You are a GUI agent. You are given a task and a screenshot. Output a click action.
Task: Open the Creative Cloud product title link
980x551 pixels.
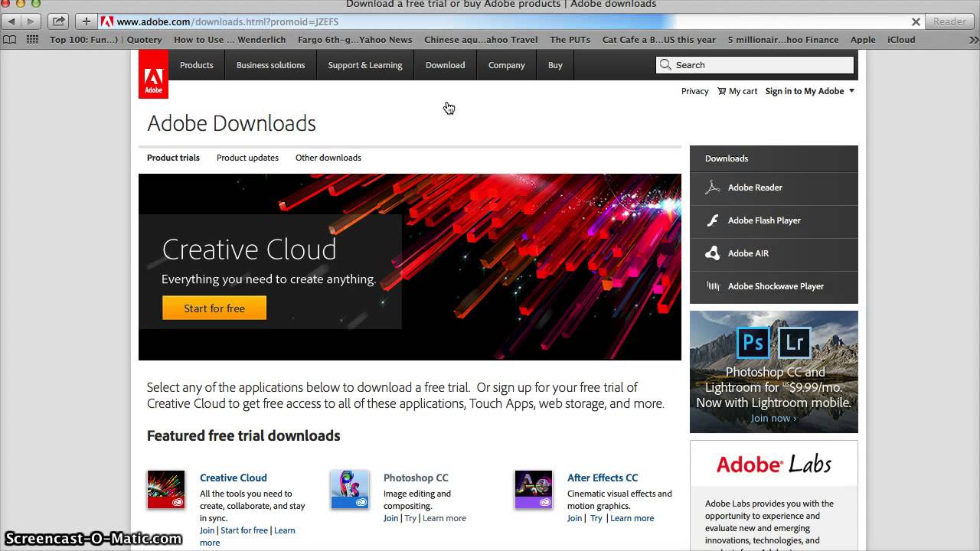coord(234,478)
